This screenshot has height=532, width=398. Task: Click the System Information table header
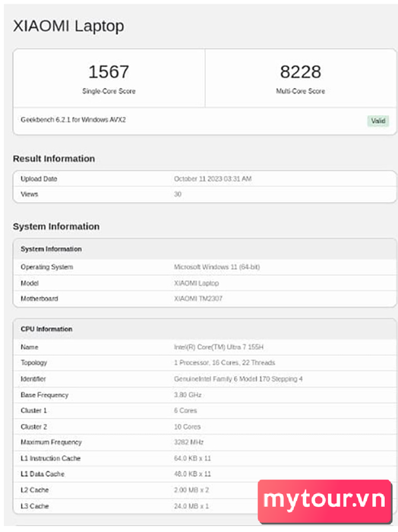point(51,249)
